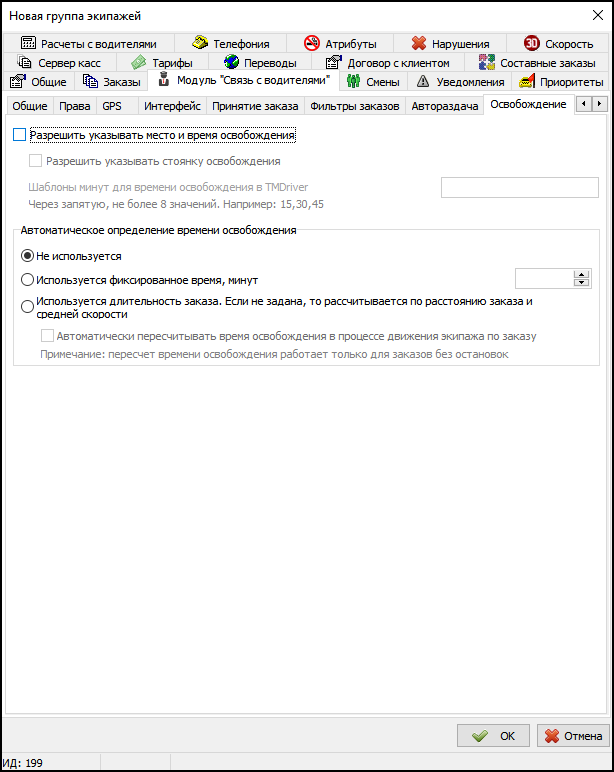Open the Авторaздача sub-tab
Screen dimensions: 614x772
444,106
